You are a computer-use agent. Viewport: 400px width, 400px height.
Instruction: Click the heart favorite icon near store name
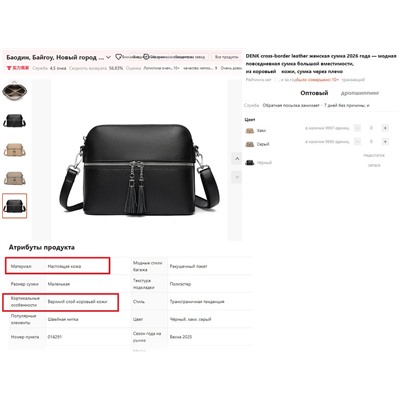(x=118, y=57)
